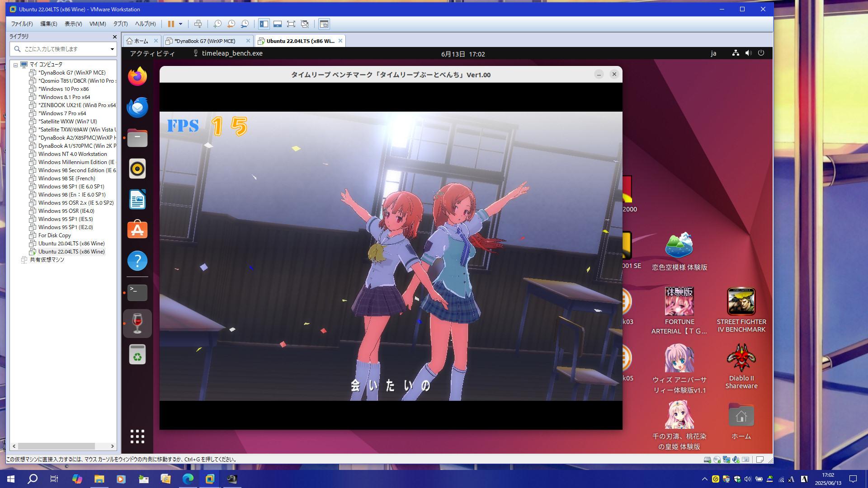
Task: Click アクティビティ in Ubuntu top bar
Action: (152, 54)
